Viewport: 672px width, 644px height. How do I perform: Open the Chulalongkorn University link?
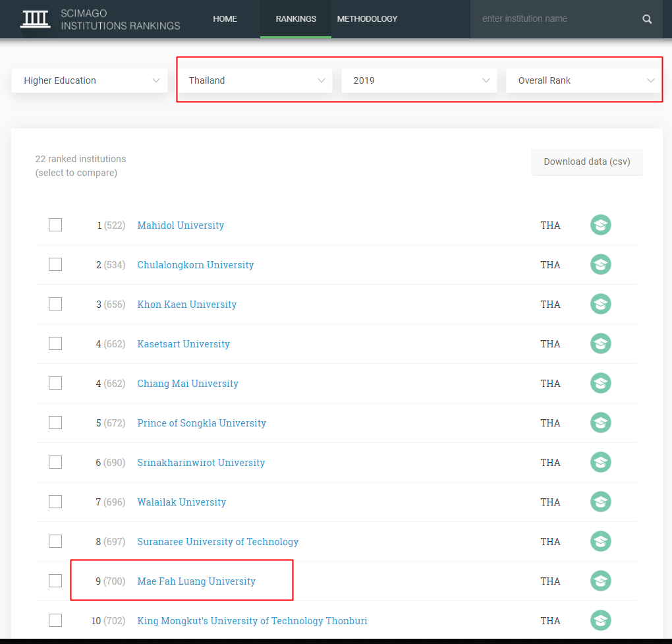click(196, 264)
